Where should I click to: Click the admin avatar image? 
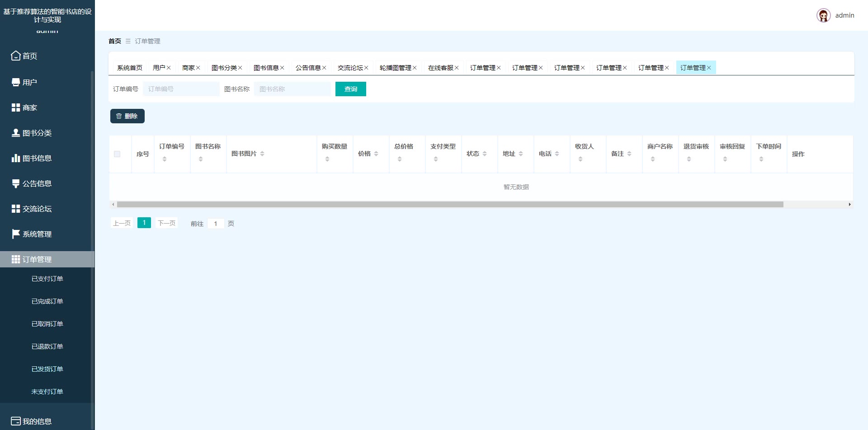click(x=824, y=15)
